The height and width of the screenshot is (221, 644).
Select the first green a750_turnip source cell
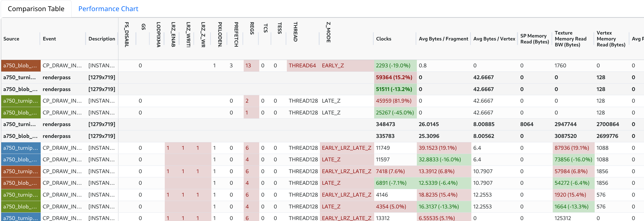point(21,101)
